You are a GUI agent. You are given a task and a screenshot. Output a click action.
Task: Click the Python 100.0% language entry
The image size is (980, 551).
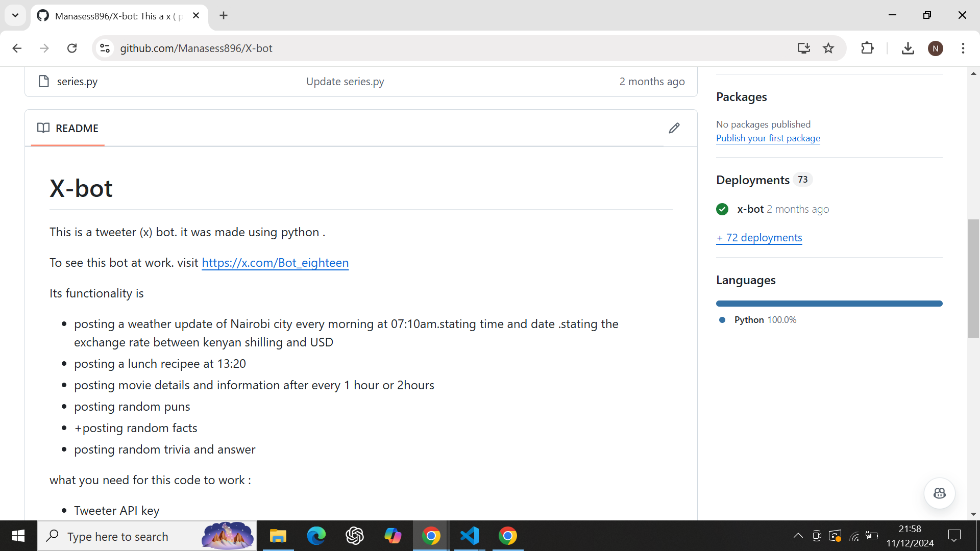(x=765, y=320)
